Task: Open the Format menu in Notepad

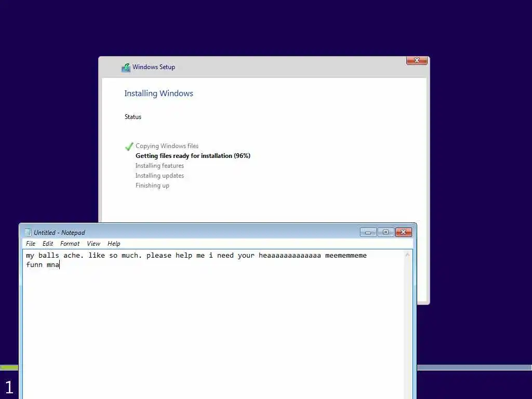Action: [x=70, y=244]
